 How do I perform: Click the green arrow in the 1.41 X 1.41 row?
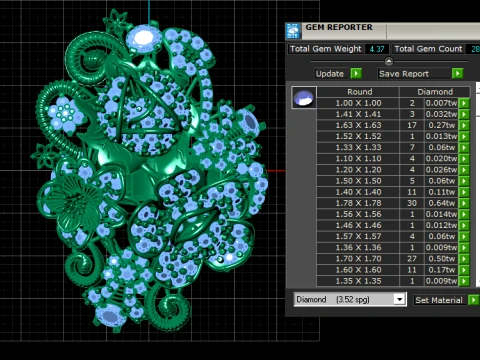pyautogui.click(x=464, y=114)
